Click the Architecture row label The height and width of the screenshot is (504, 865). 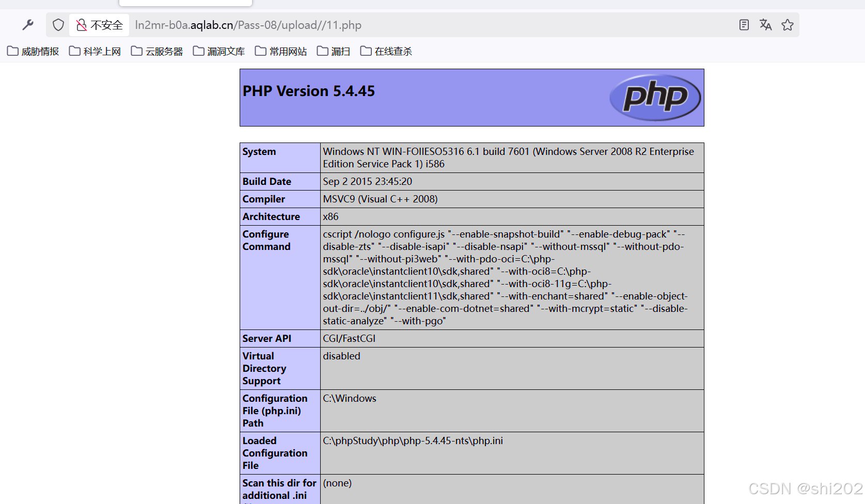coord(271,217)
